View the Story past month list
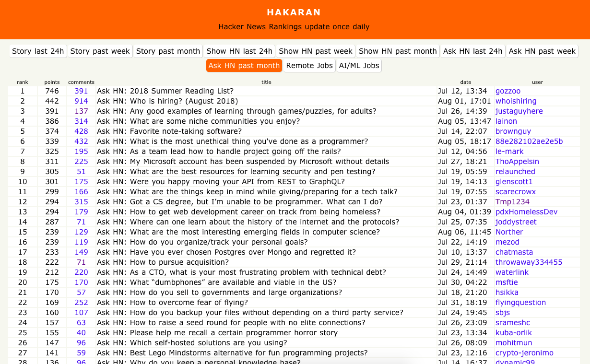The height and width of the screenshot is (364, 590). [168, 51]
